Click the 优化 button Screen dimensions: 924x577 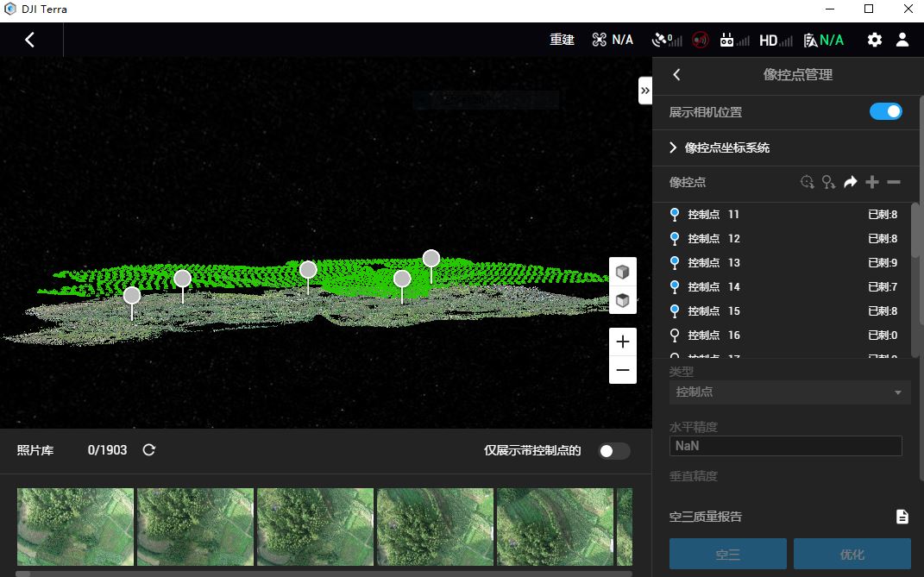(x=852, y=554)
